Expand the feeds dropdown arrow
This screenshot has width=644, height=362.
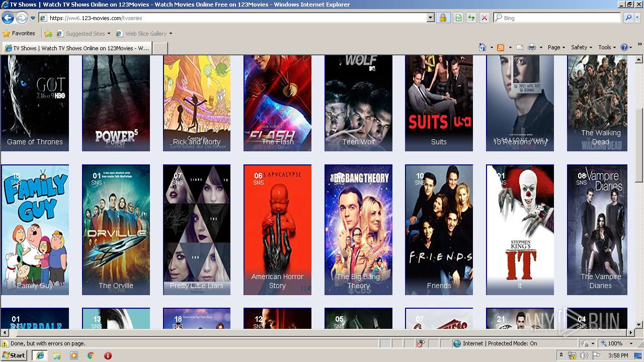coord(510,47)
